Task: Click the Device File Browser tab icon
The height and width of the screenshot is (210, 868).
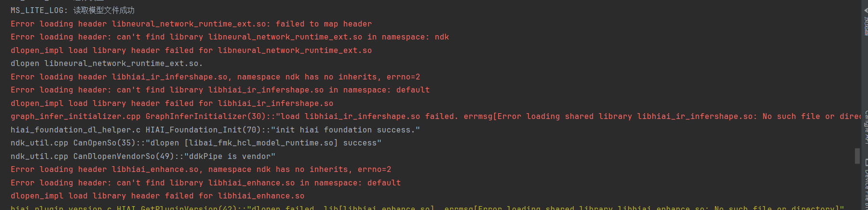Action: (866, 162)
